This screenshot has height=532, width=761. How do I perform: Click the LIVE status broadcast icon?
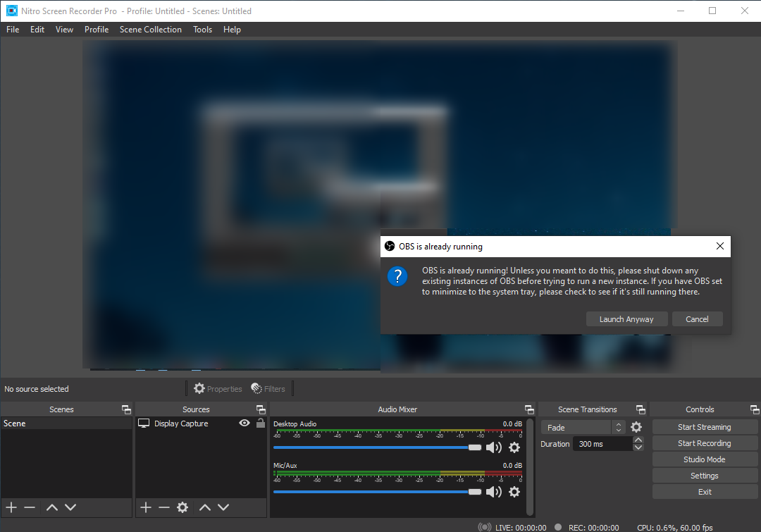[484, 527]
